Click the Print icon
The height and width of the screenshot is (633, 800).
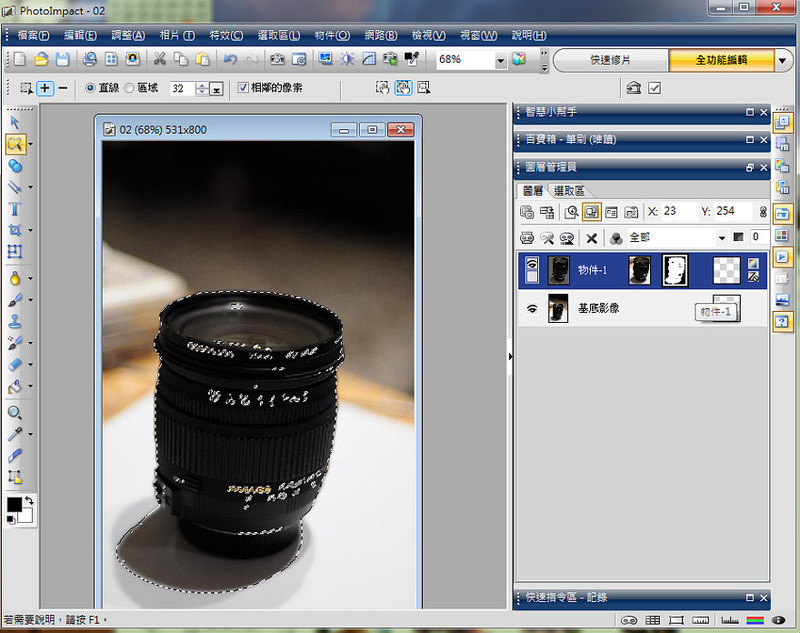(x=89, y=59)
